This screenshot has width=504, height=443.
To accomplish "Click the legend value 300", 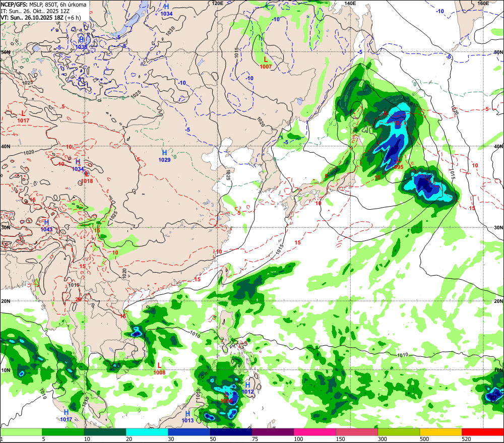I will coord(383,439).
